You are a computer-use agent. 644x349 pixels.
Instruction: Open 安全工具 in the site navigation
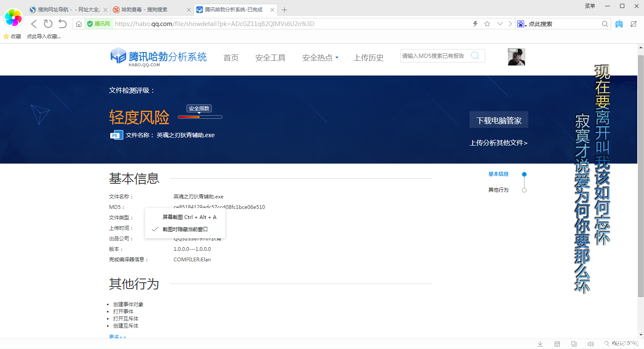[270, 58]
